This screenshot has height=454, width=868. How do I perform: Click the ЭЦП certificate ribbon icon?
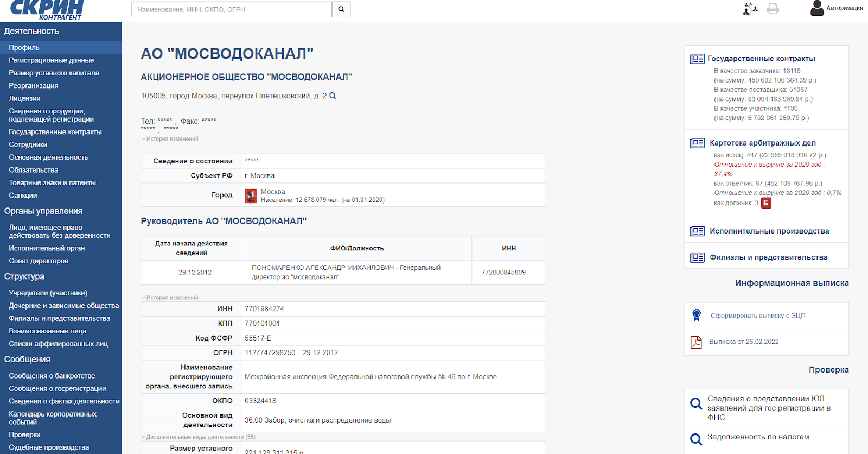[697, 315]
